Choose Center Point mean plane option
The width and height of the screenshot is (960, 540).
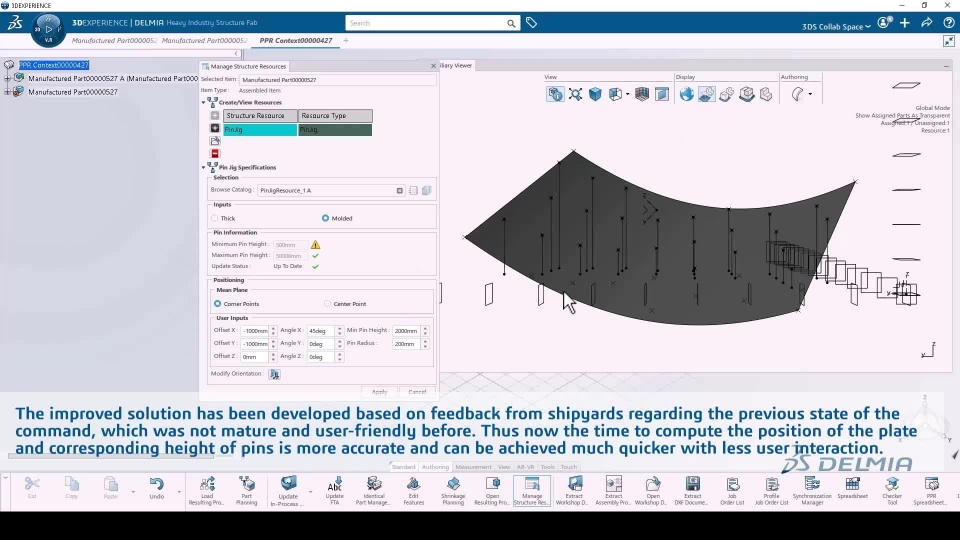coord(328,304)
